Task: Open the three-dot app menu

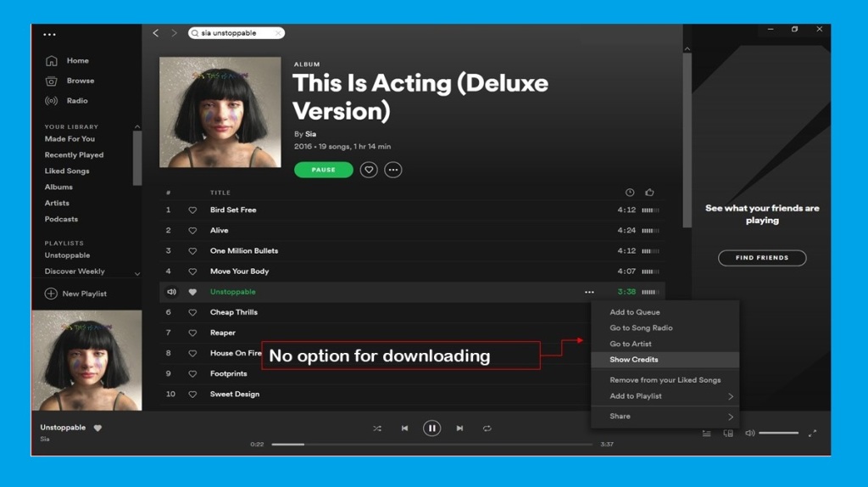Action: point(49,34)
